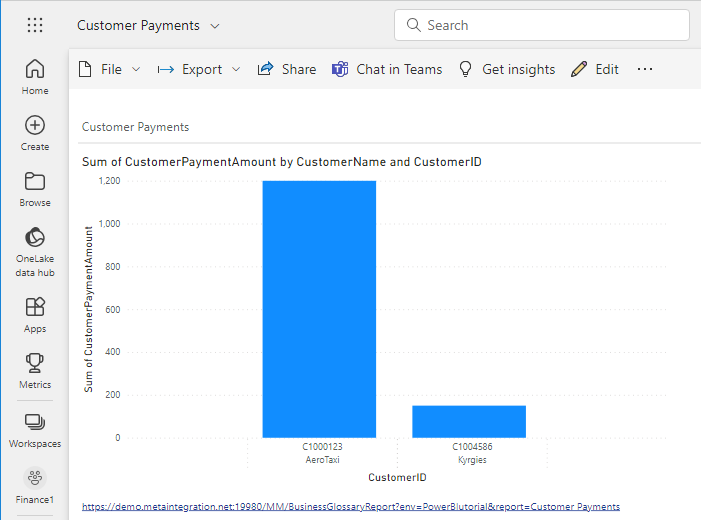Open Browse folder icon
The width and height of the screenshot is (701, 520).
coord(35,189)
